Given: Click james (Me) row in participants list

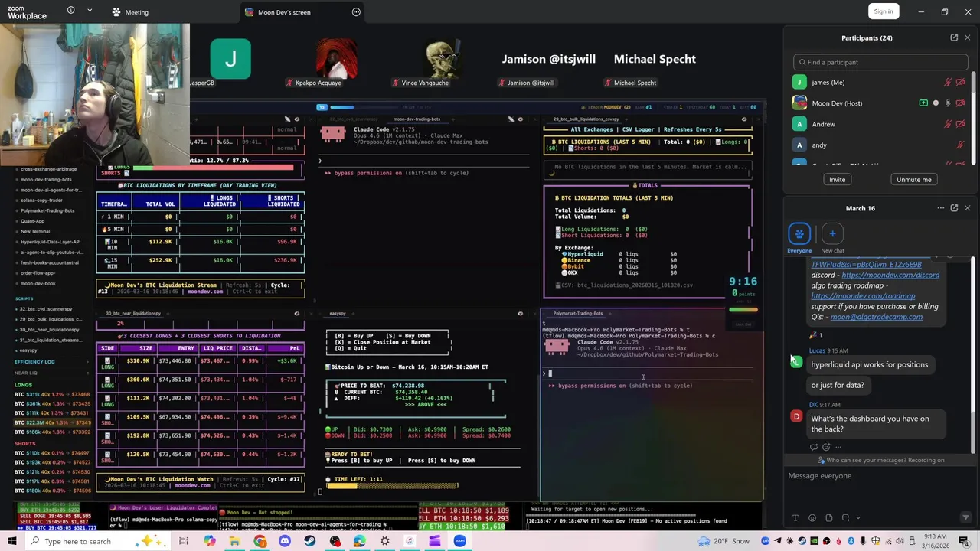Looking at the screenshot, I should click(880, 82).
